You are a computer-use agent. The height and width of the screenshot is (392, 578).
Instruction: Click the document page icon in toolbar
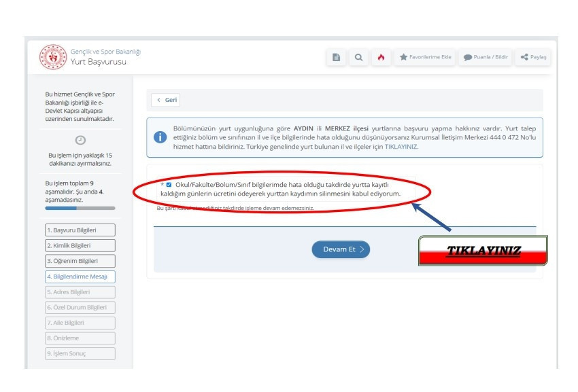[x=336, y=57]
